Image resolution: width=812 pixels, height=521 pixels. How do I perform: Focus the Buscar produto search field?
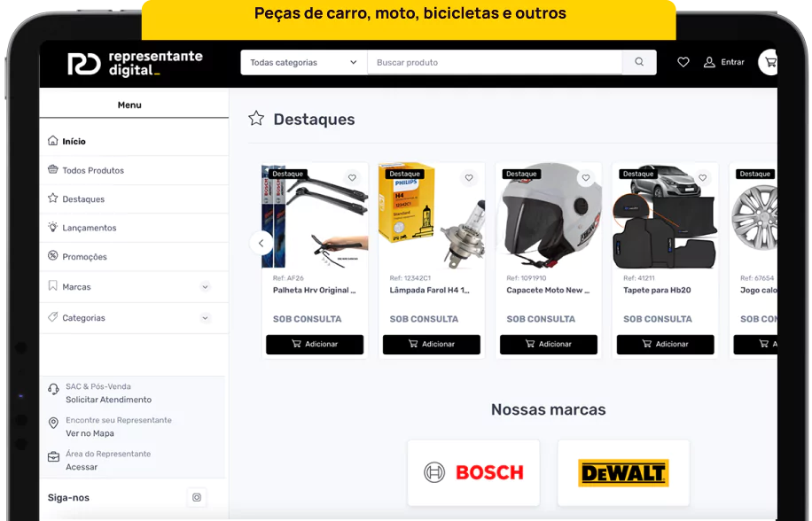pyautogui.click(x=495, y=62)
